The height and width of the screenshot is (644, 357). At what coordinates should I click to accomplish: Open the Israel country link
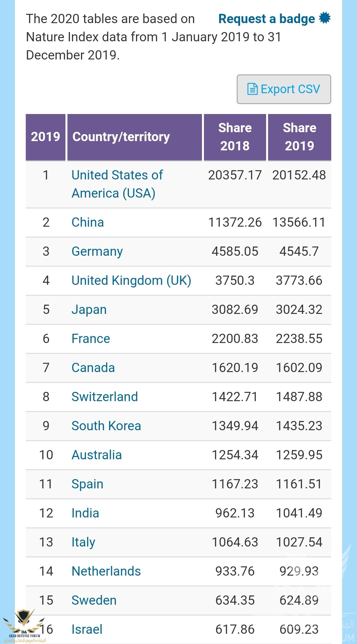(x=87, y=629)
